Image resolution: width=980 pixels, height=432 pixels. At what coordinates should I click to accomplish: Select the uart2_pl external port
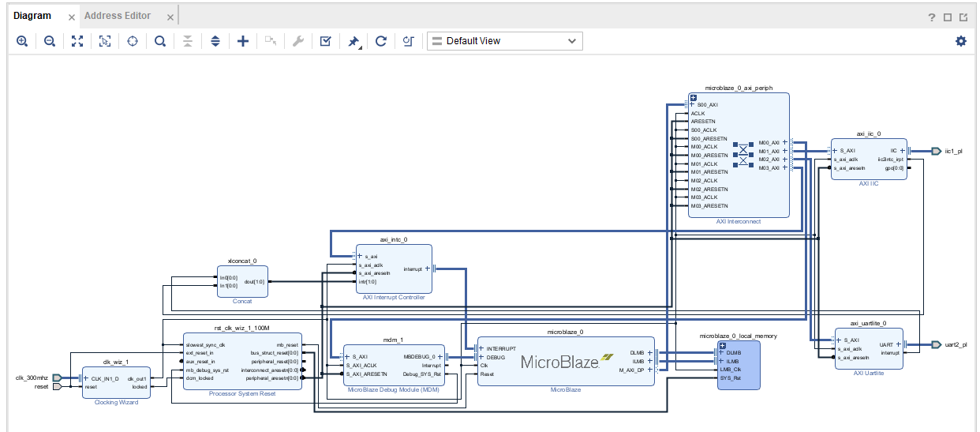click(x=936, y=344)
